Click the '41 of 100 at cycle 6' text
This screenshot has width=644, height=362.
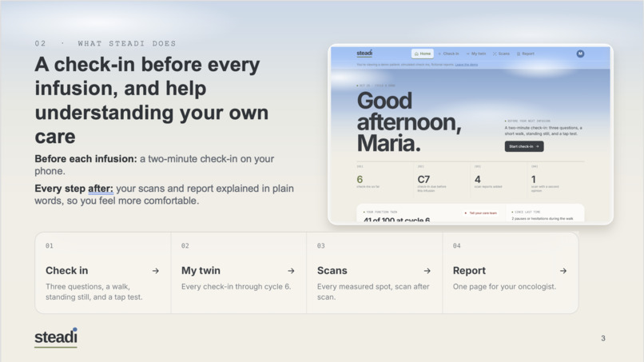pyautogui.click(x=397, y=221)
